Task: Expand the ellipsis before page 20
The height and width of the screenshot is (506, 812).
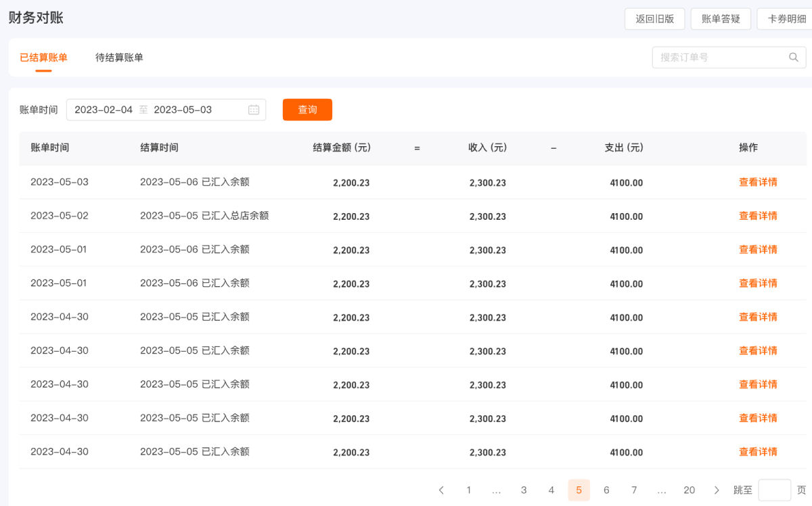Action: coord(662,490)
